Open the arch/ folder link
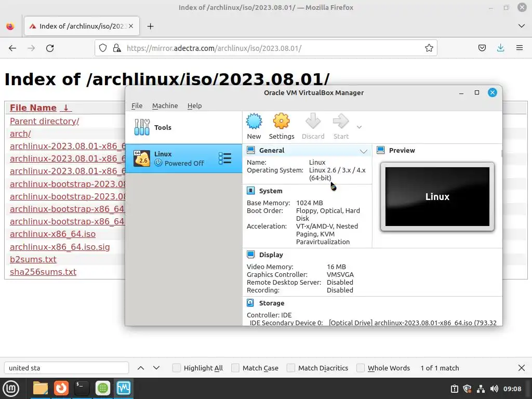 (20, 134)
